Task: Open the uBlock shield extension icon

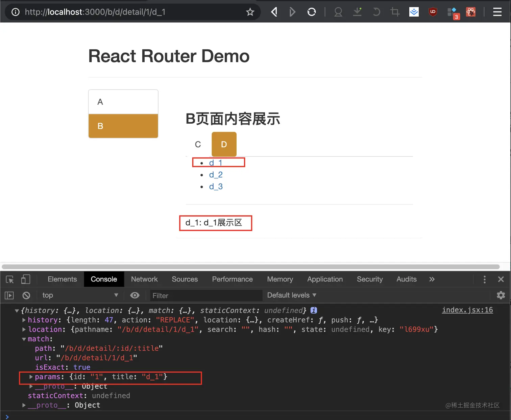Action: 433,12
